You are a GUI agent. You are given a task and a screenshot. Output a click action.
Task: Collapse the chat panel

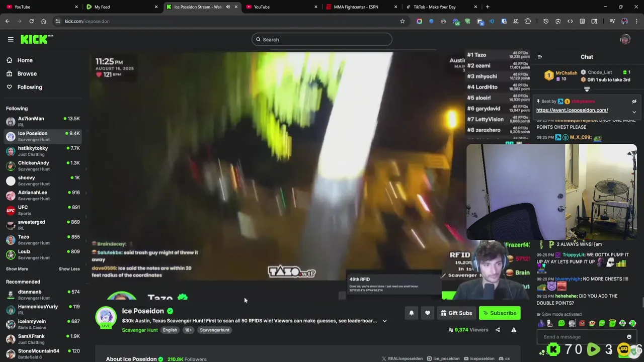pos(540,57)
